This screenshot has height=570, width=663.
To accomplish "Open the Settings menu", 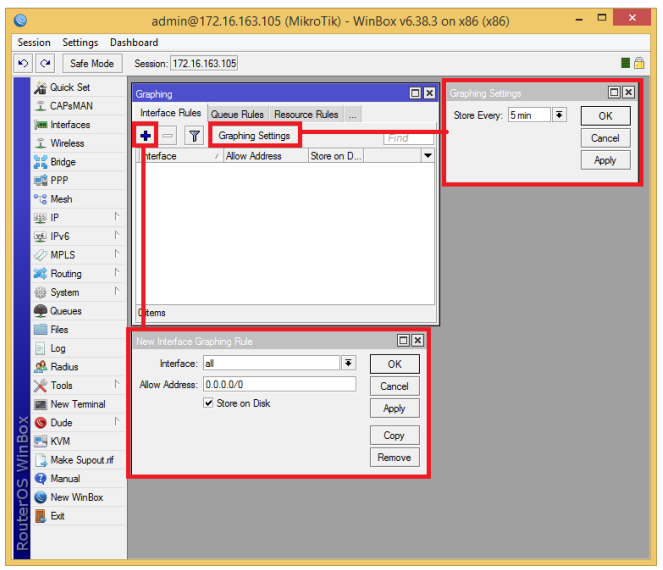I will 80,43.
